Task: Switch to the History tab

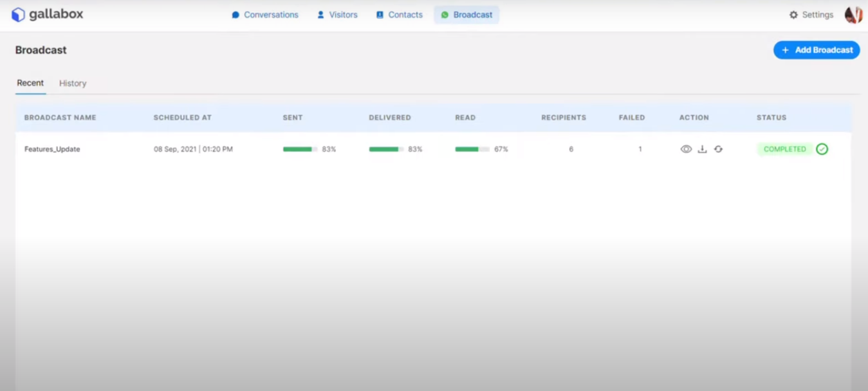Action: 73,84
